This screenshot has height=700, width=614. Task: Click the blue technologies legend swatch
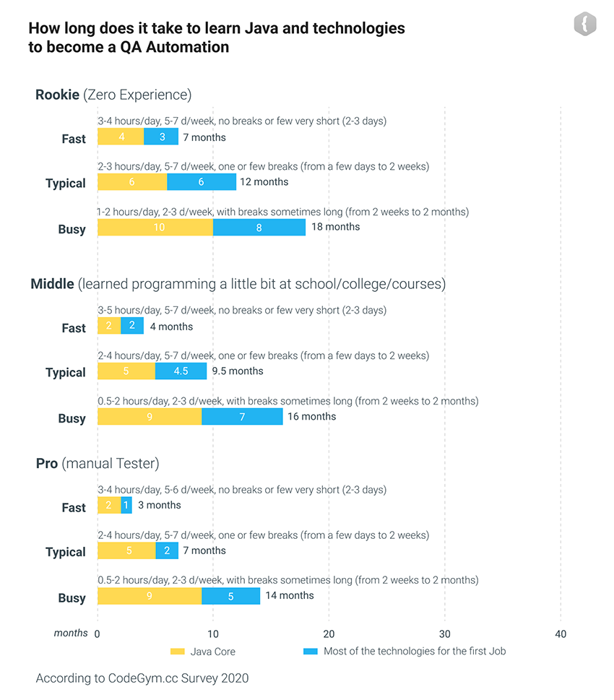click(x=311, y=652)
